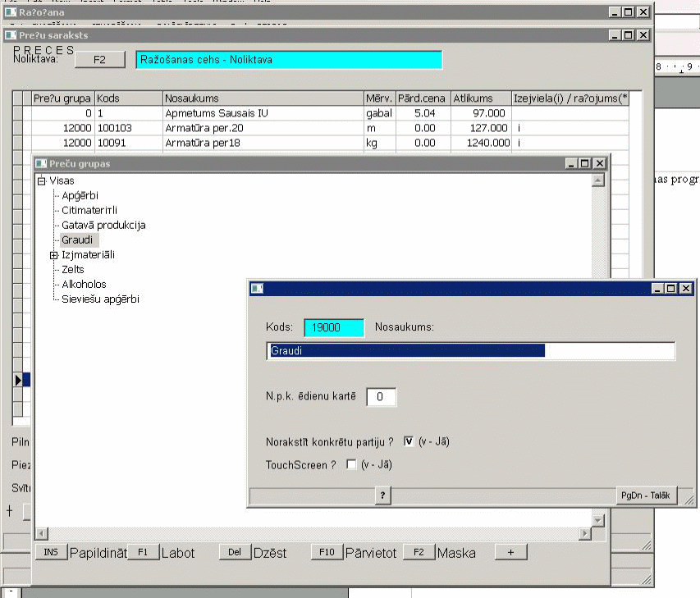Select Sieviešu apģērbi group
The width and height of the screenshot is (700, 598).
[x=100, y=299]
